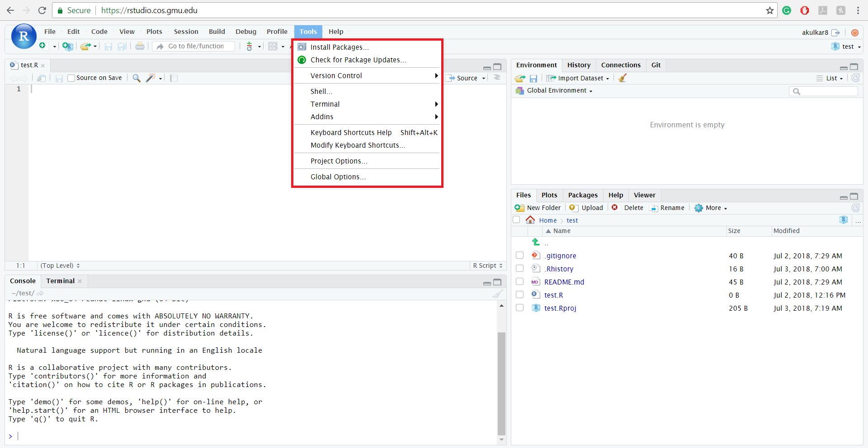This screenshot has width=868, height=448.
Task: Click the Go up directory green arrow
Action: tap(536, 242)
